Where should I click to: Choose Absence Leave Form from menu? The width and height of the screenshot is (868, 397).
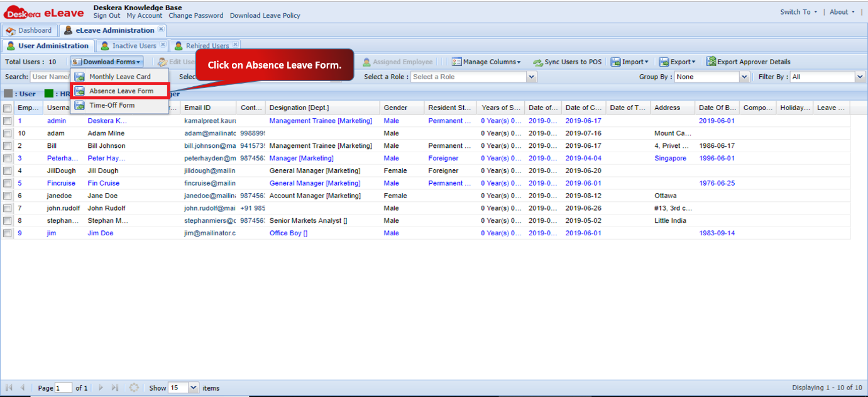coord(120,91)
